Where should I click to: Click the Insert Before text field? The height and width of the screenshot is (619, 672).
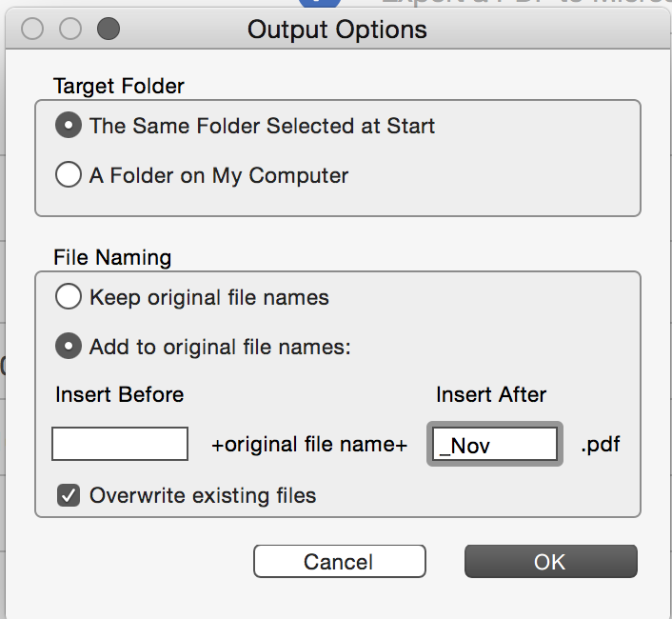(120, 444)
